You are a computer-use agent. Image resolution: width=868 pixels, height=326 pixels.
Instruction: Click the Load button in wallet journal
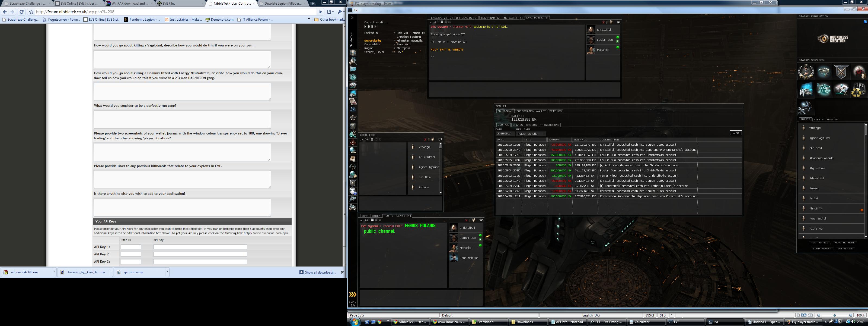735,133
